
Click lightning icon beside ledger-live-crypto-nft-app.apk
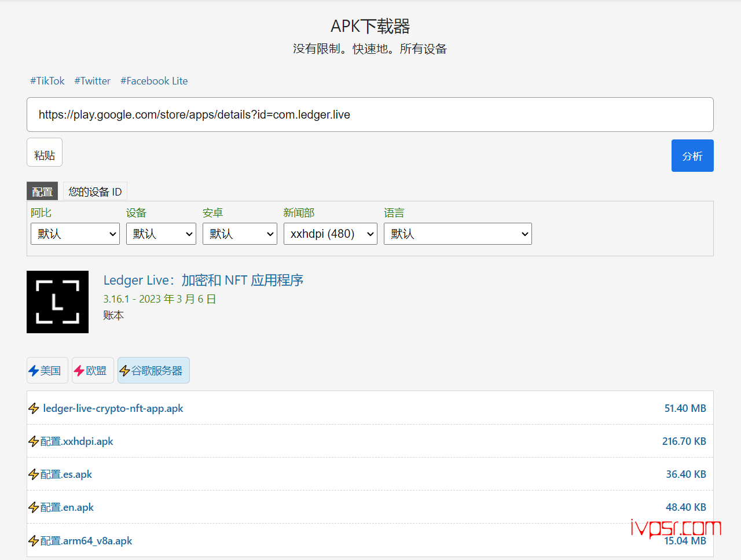pos(34,408)
